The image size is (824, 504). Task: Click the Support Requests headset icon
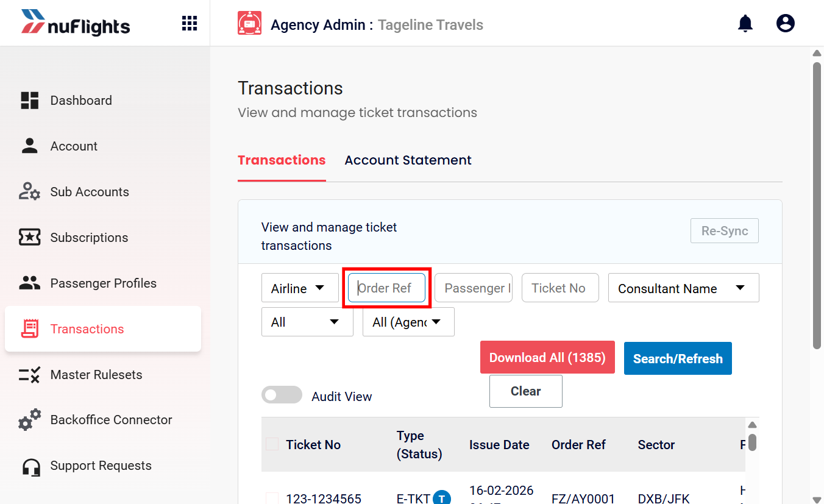pos(30,467)
